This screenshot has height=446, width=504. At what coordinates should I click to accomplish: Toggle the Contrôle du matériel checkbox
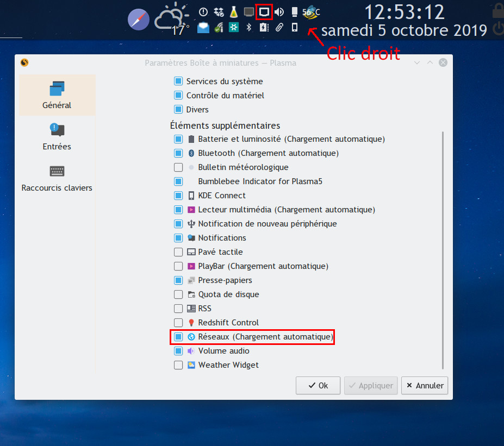point(178,95)
